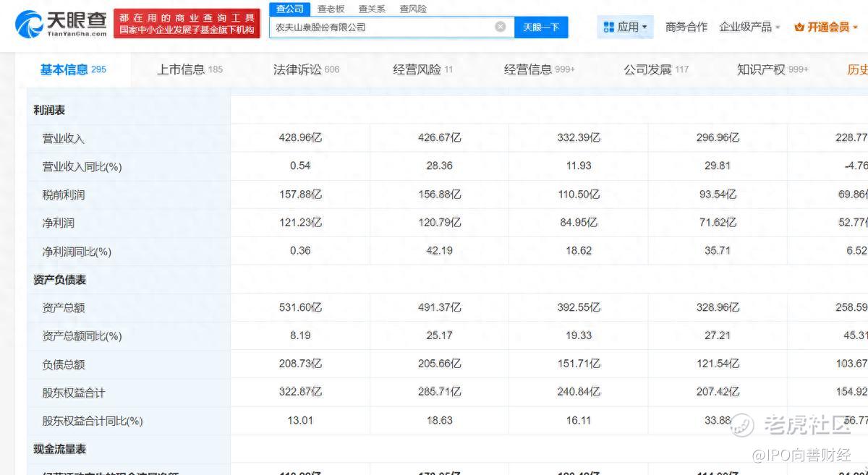Select the 查公司 search tab

pyautogui.click(x=290, y=9)
